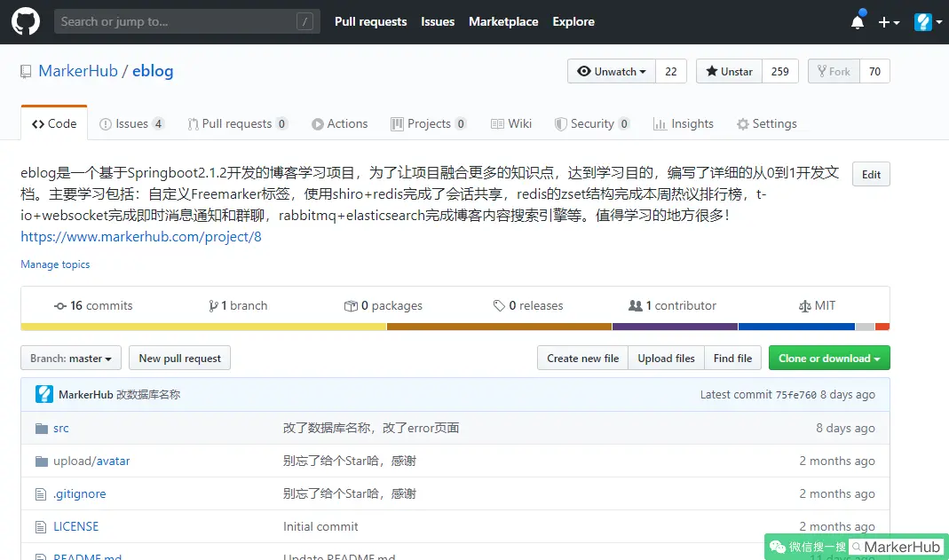
Task: Click brown language bar segment
Action: tap(499, 327)
